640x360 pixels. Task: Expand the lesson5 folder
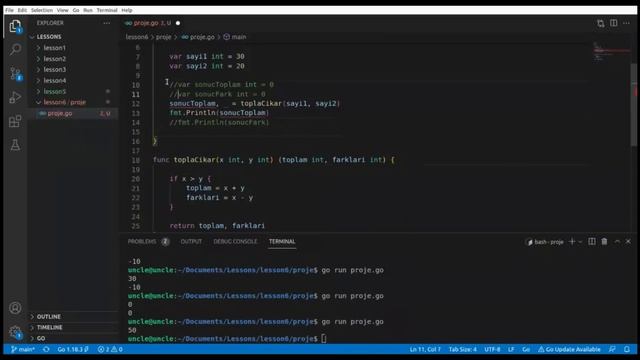tap(54, 91)
